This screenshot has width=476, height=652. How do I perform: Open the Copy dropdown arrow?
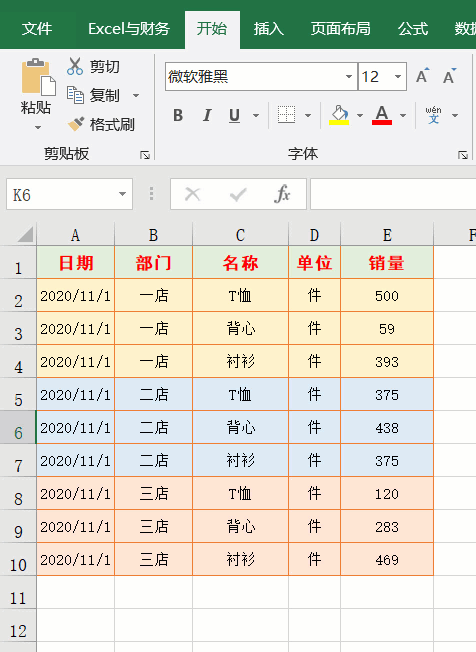(136, 96)
